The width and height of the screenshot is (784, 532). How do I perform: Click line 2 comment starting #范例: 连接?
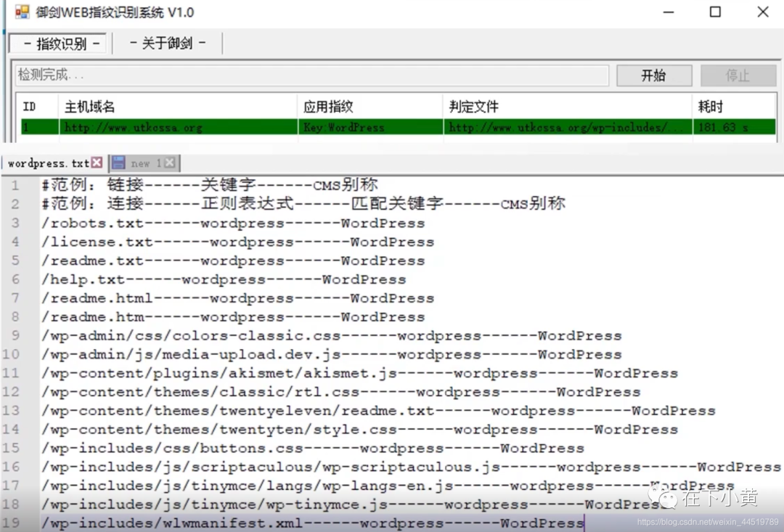click(303, 204)
